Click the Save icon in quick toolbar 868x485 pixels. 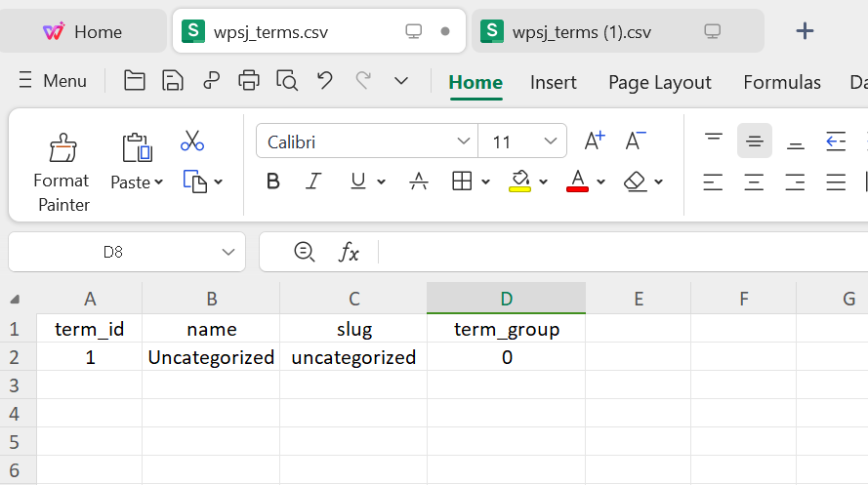(173, 81)
